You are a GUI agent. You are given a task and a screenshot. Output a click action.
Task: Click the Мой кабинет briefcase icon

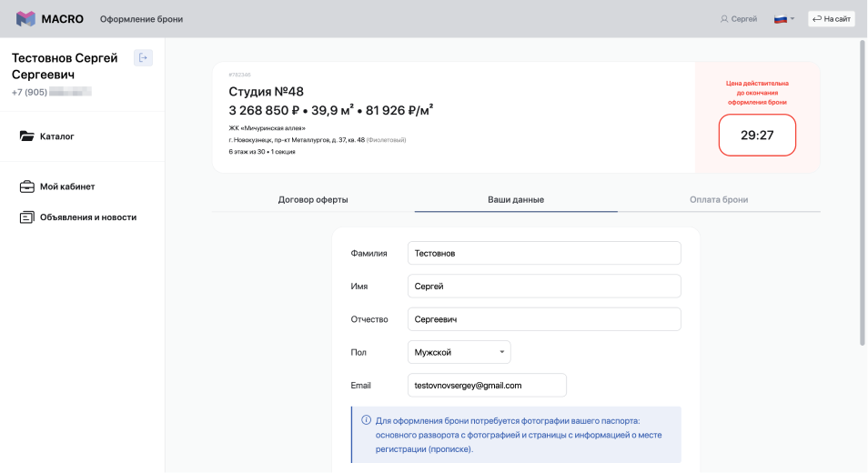(26, 186)
